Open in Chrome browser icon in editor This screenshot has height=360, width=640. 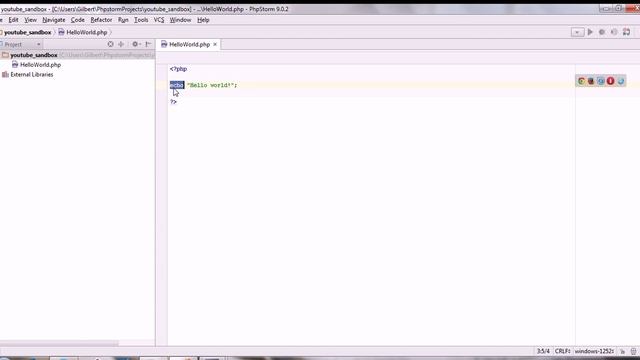coord(581,81)
